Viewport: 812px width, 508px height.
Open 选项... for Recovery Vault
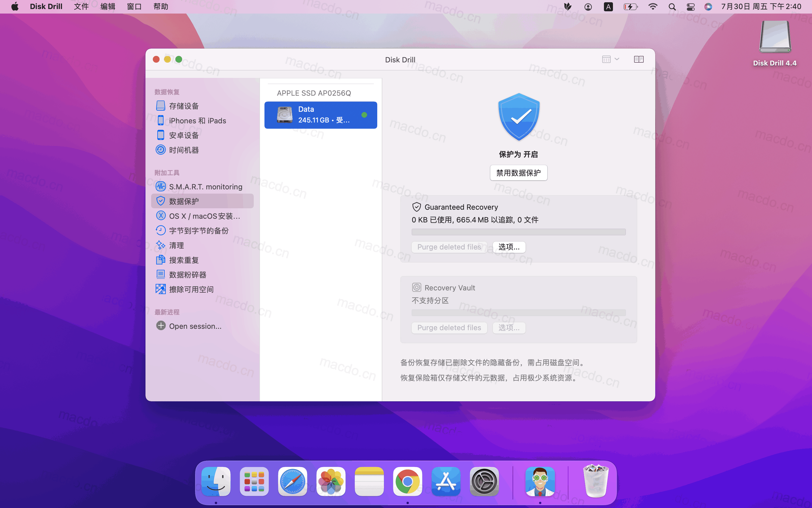(509, 328)
